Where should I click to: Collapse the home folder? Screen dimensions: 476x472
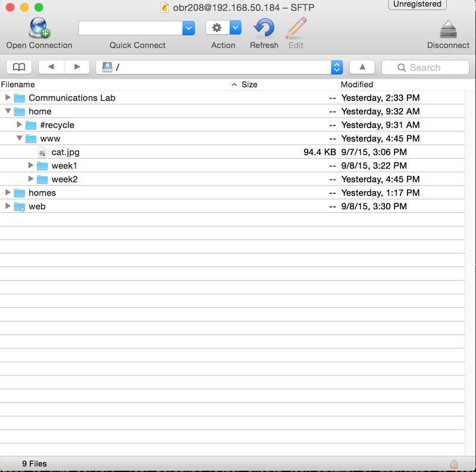coord(8,111)
